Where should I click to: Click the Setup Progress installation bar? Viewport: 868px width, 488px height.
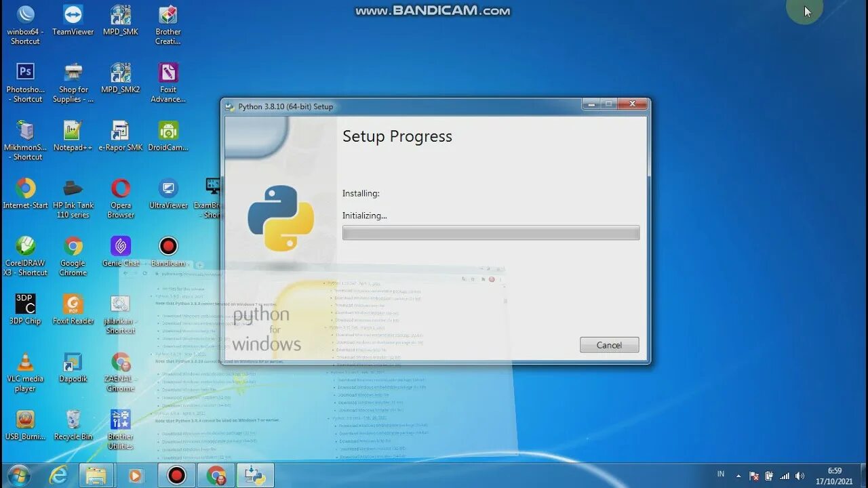pos(491,232)
